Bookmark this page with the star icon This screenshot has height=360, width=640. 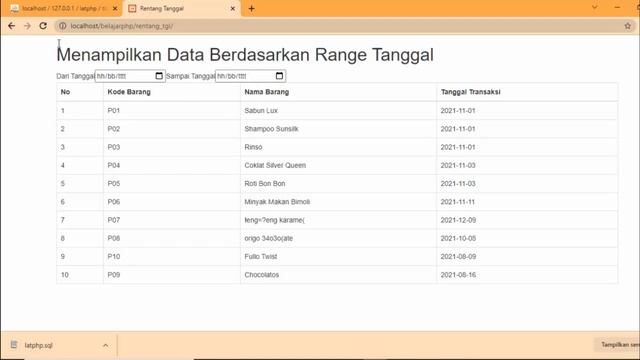628,26
